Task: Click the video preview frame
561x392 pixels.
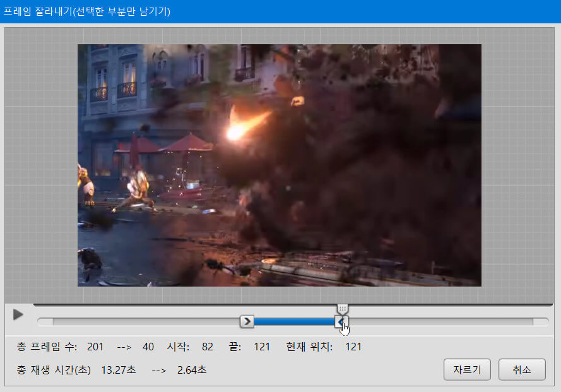Action: (279, 165)
